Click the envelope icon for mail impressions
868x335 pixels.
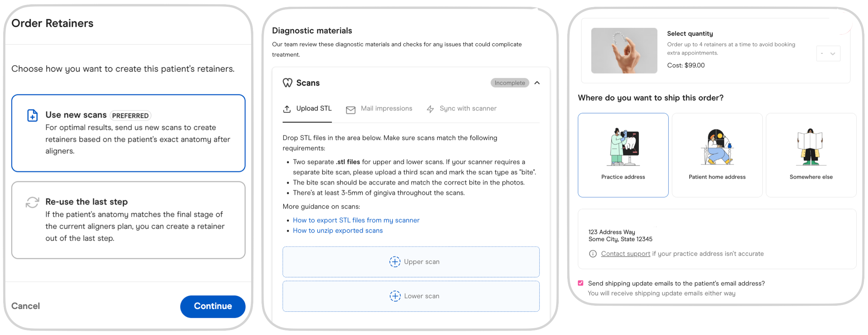click(351, 110)
